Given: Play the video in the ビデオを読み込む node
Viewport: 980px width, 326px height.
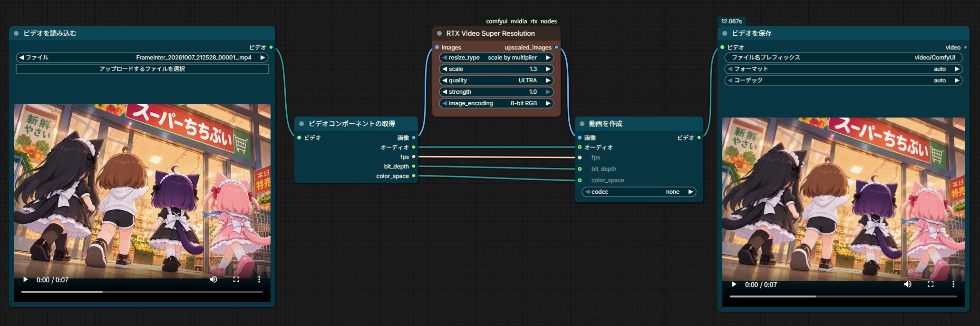Looking at the screenshot, I should pyautogui.click(x=26, y=280).
